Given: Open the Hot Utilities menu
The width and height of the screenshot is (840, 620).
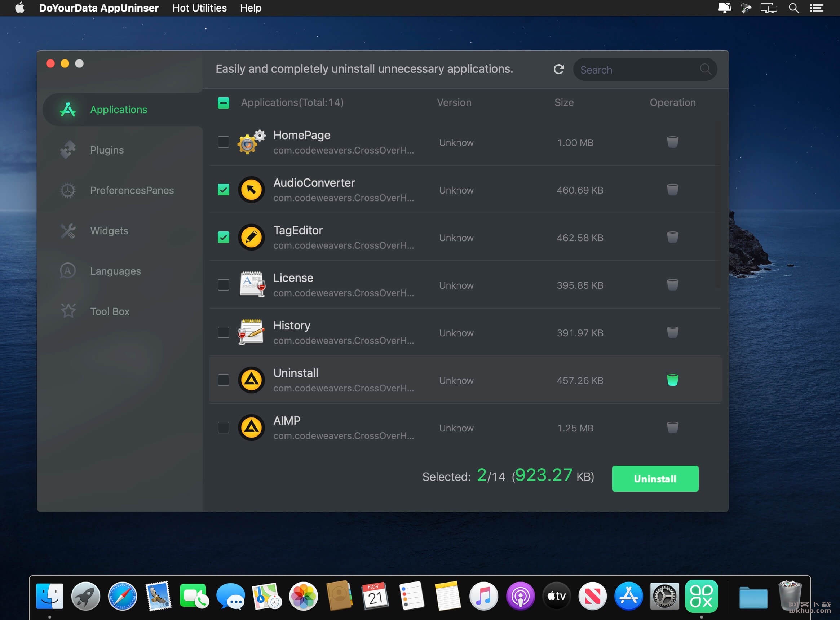Looking at the screenshot, I should click(199, 8).
